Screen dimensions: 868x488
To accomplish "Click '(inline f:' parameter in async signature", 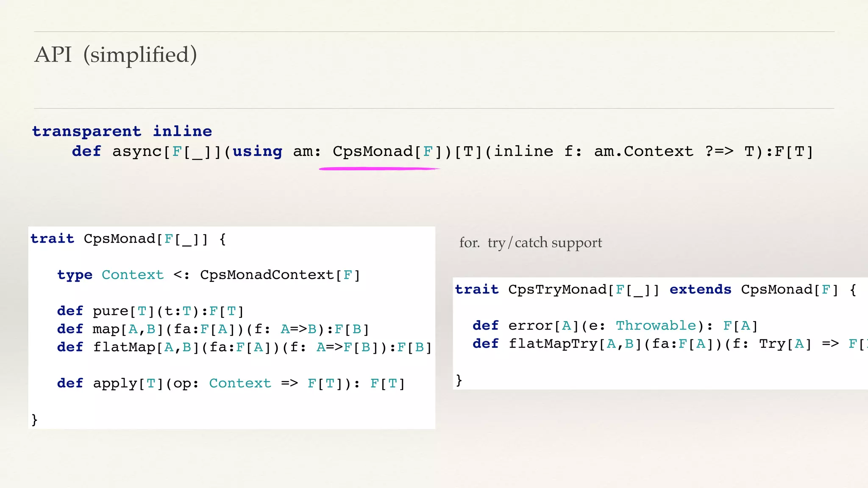I will [x=534, y=151].
